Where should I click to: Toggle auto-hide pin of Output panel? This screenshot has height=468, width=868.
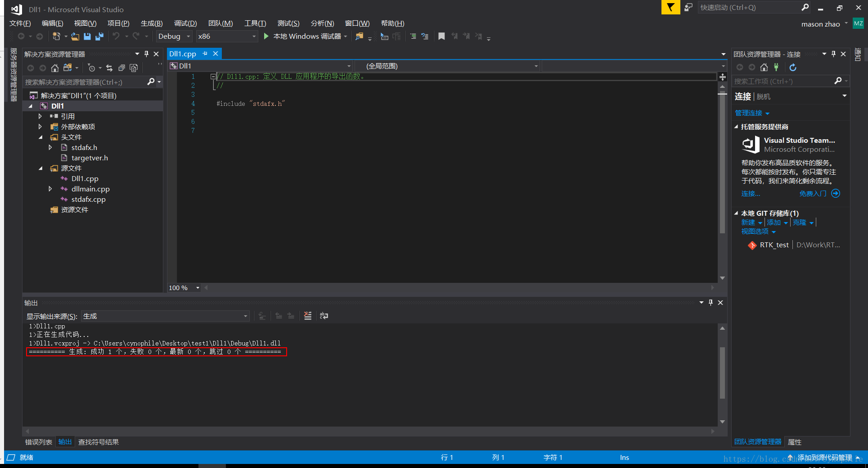click(x=711, y=303)
